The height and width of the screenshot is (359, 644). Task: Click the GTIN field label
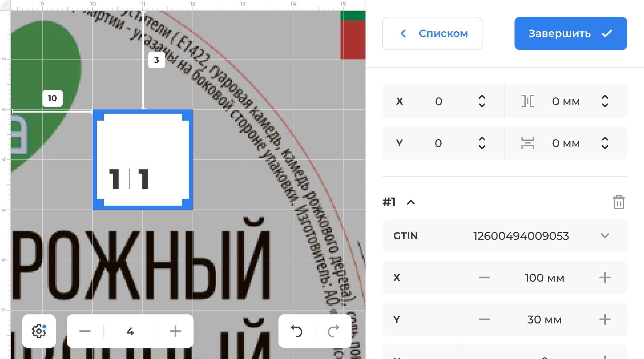click(406, 236)
